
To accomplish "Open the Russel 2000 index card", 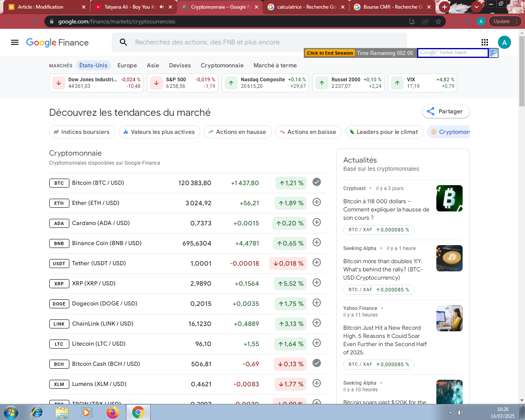I will 348,83.
